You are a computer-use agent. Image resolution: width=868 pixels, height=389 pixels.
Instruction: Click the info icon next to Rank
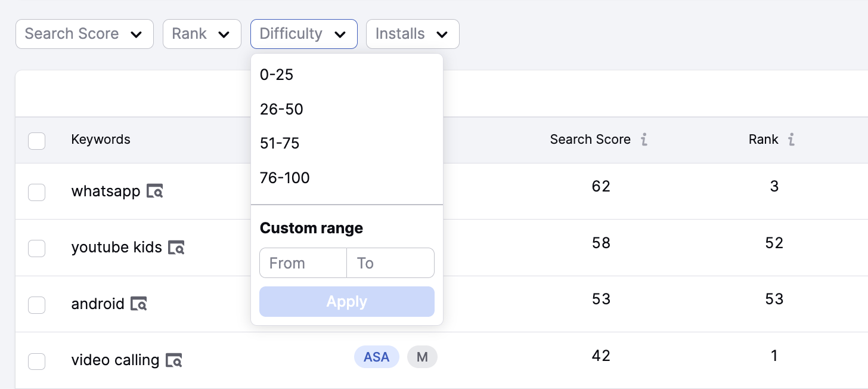[x=790, y=139]
